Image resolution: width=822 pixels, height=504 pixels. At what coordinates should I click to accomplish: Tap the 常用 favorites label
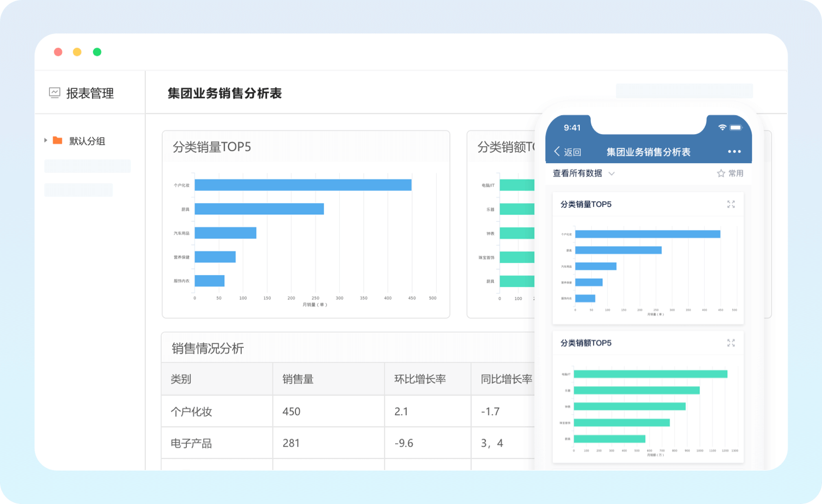tap(735, 174)
